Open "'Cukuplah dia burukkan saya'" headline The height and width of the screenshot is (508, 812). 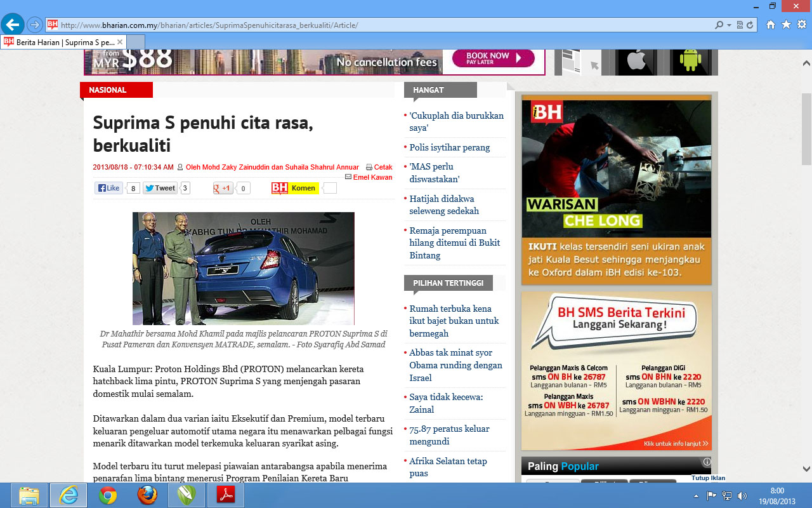point(457,122)
